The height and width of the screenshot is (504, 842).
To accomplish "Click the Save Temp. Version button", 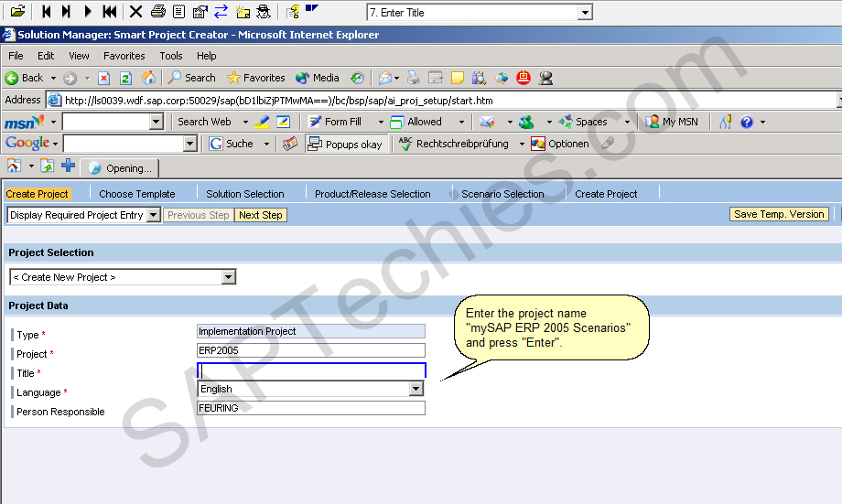I will 779,214.
